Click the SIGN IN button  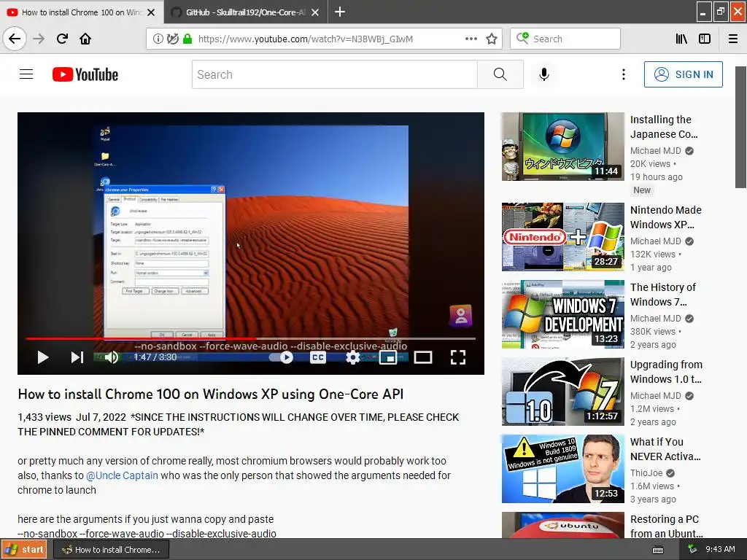[x=683, y=74]
